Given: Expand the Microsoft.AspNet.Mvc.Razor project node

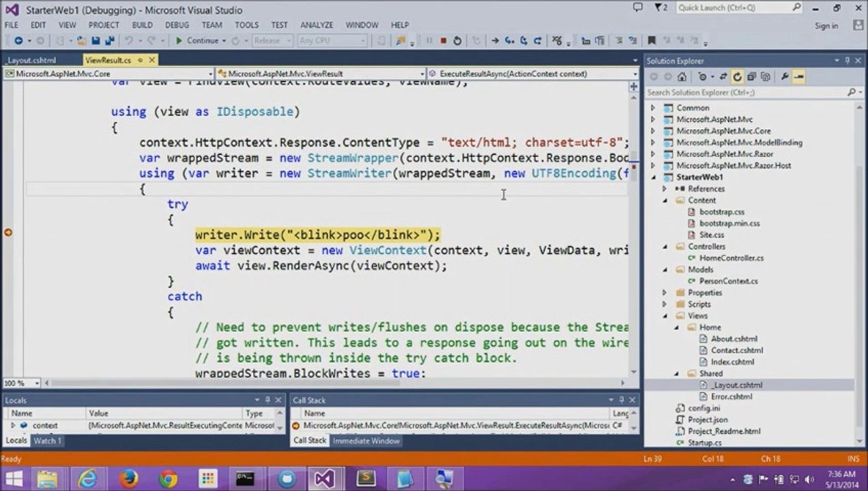Looking at the screenshot, I should coord(652,154).
